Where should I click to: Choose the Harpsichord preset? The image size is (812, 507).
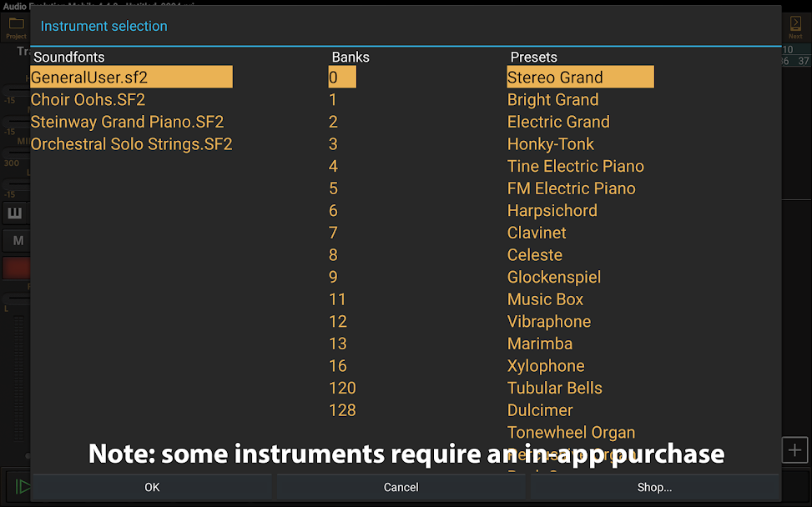click(x=552, y=211)
